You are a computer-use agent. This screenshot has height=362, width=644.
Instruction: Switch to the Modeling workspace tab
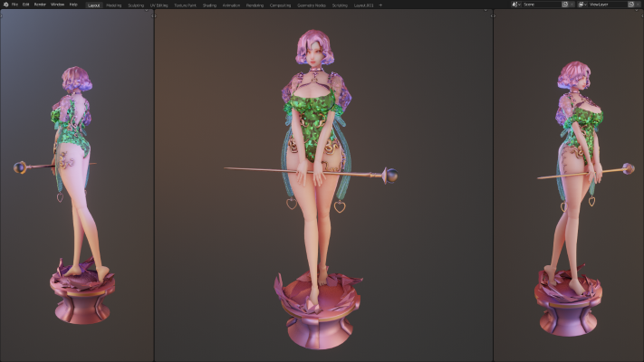[x=113, y=5]
